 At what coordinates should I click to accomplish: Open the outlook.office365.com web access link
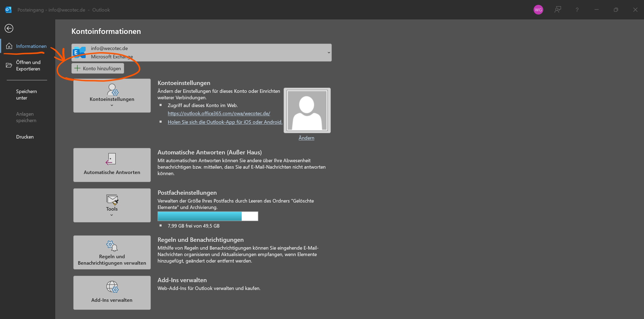[x=219, y=114]
